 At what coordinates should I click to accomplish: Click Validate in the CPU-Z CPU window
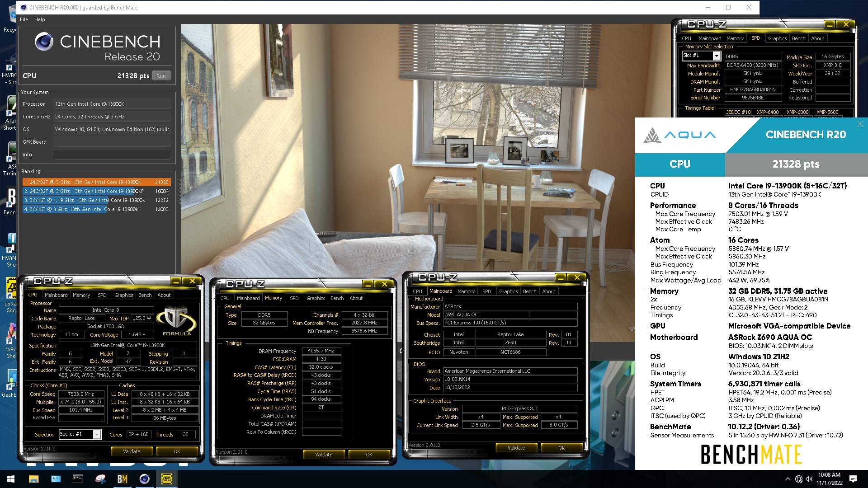click(132, 451)
